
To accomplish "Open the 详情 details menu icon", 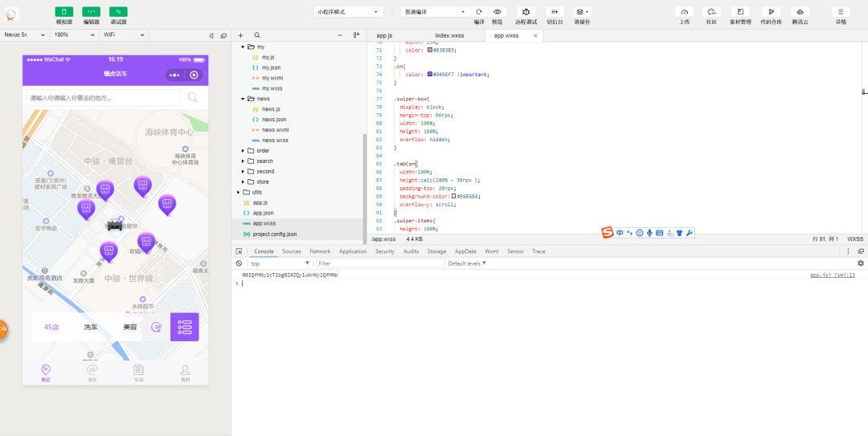I will [841, 11].
